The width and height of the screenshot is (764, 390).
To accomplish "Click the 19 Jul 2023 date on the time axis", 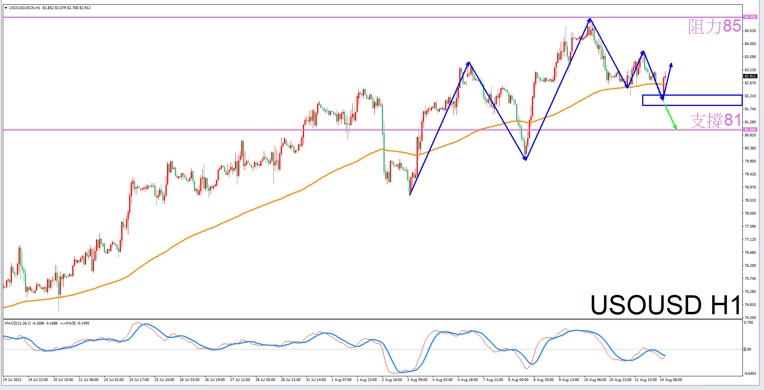I will [12, 379].
